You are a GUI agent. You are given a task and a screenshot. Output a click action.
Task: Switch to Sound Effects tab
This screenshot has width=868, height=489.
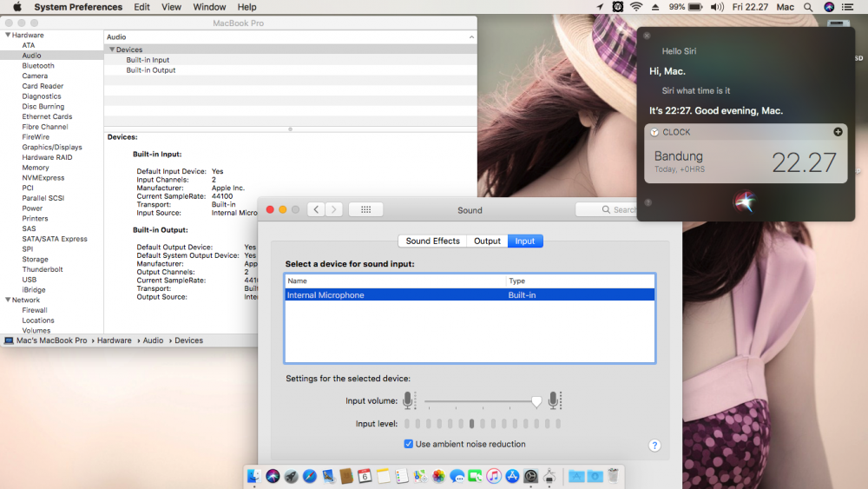click(432, 241)
